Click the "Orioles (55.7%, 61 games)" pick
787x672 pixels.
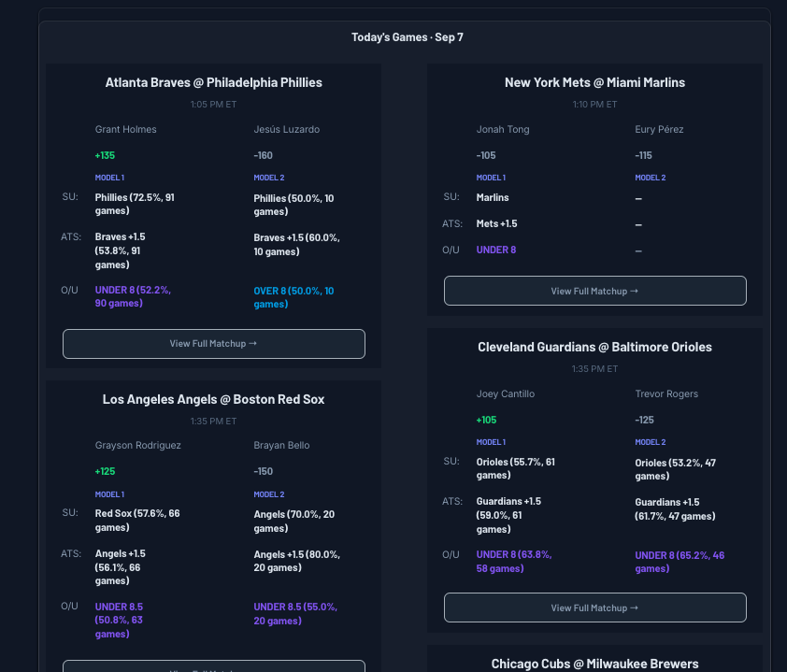click(x=515, y=469)
